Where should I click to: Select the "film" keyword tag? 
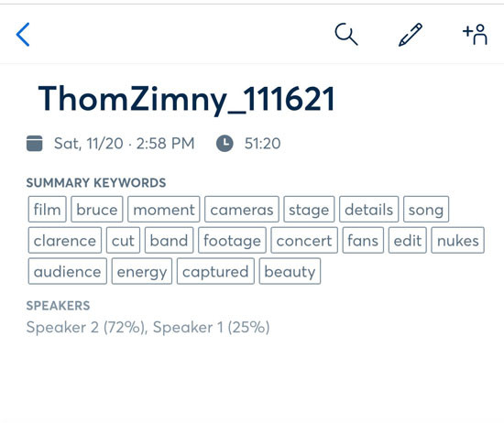point(48,210)
